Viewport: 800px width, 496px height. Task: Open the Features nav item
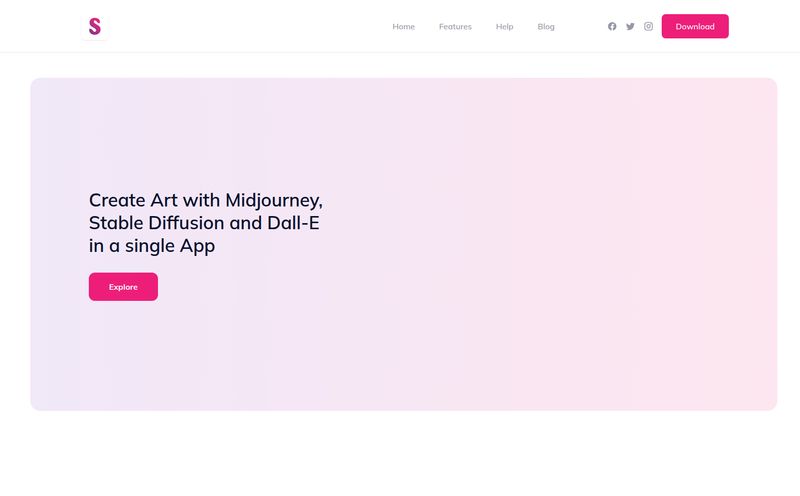tap(455, 27)
